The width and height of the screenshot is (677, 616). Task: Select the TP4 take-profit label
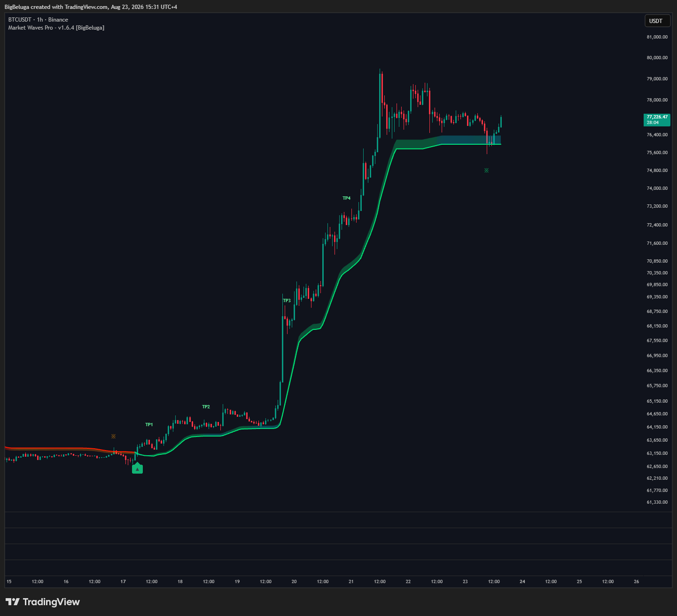click(346, 198)
